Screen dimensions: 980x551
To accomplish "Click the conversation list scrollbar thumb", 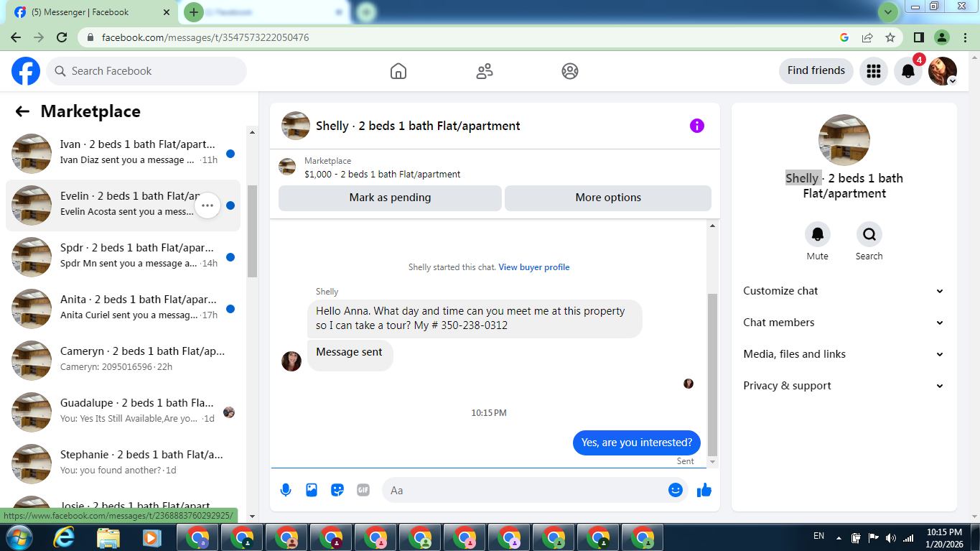I will click(252, 231).
